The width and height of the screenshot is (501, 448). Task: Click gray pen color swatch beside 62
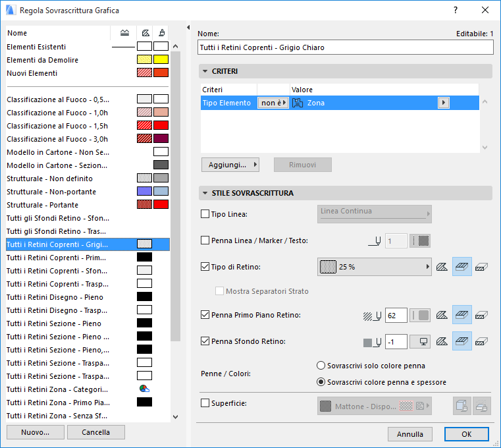(x=420, y=316)
